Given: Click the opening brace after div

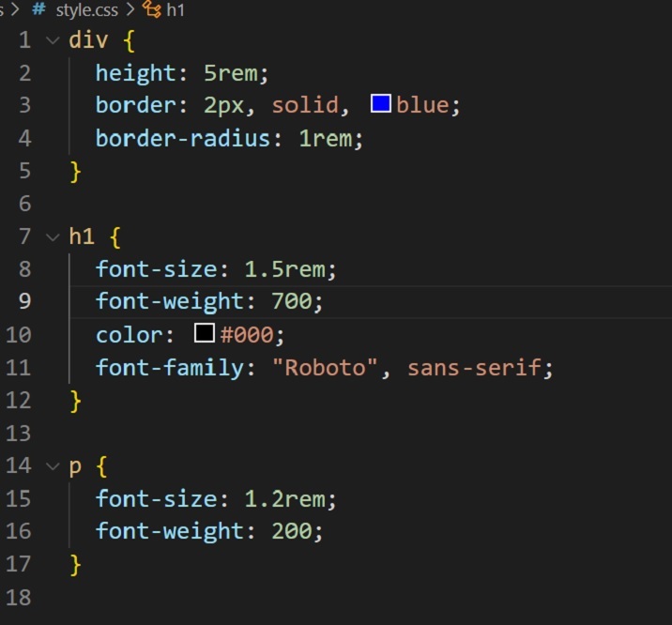Looking at the screenshot, I should pos(129,41).
